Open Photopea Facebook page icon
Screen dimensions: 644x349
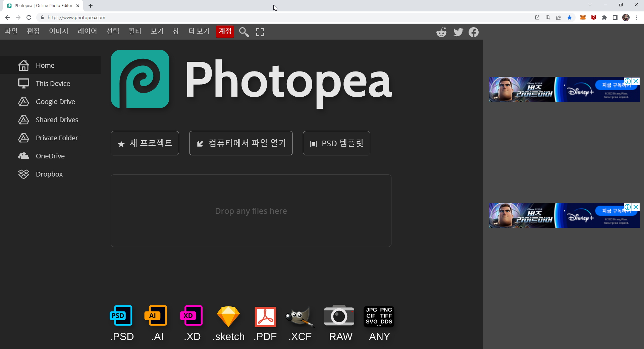point(474,32)
